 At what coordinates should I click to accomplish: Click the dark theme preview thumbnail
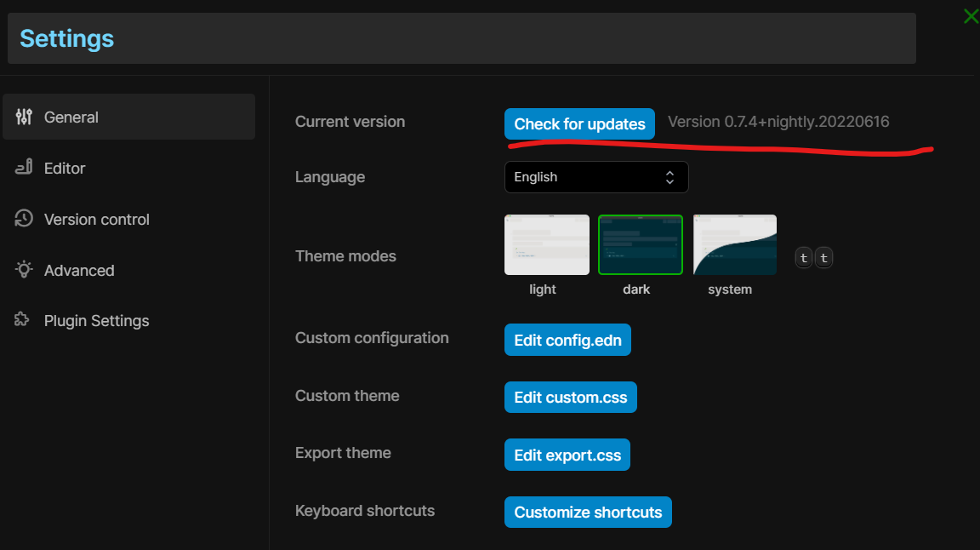coord(640,244)
